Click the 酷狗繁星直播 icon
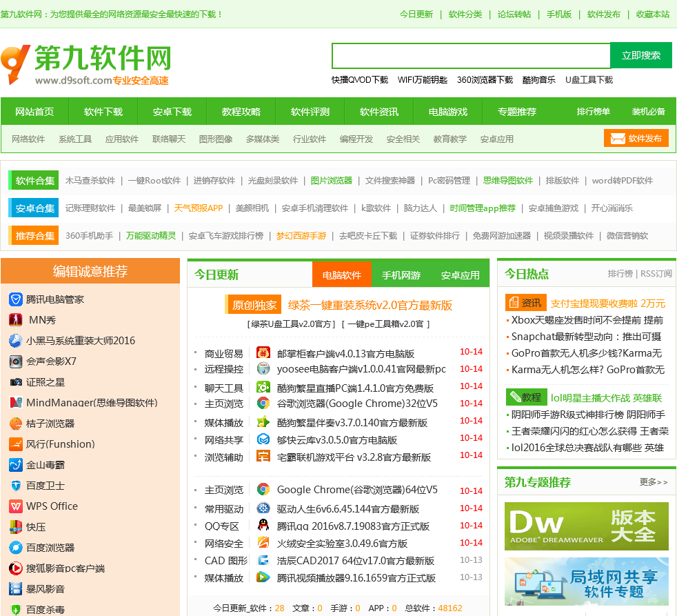This screenshot has width=677, height=616. pyautogui.click(x=263, y=387)
